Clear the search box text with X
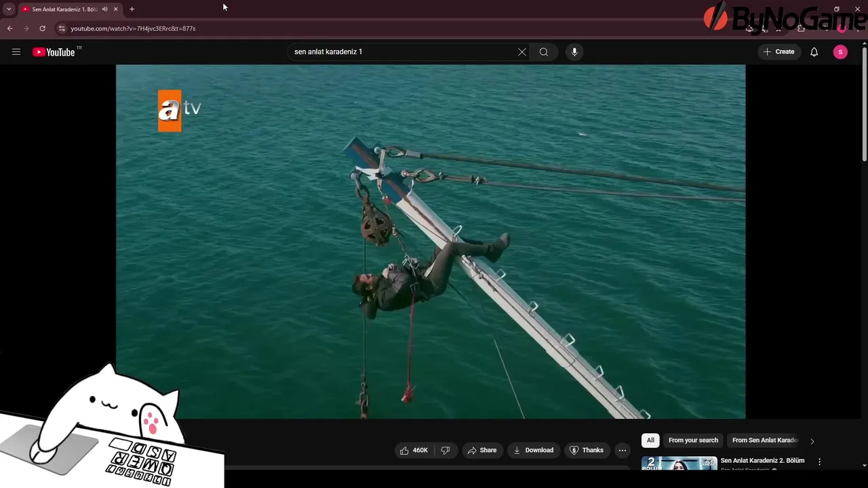Screen dimensions: 868x488 [x=522, y=52]
